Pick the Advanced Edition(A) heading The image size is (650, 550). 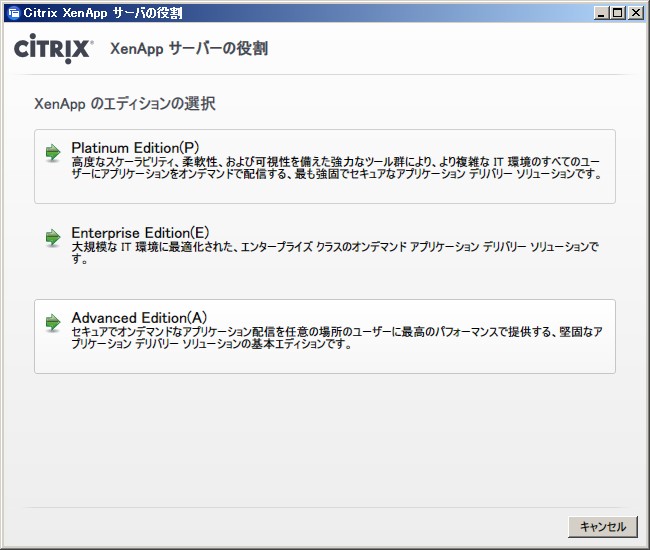[x=138, y=318]
